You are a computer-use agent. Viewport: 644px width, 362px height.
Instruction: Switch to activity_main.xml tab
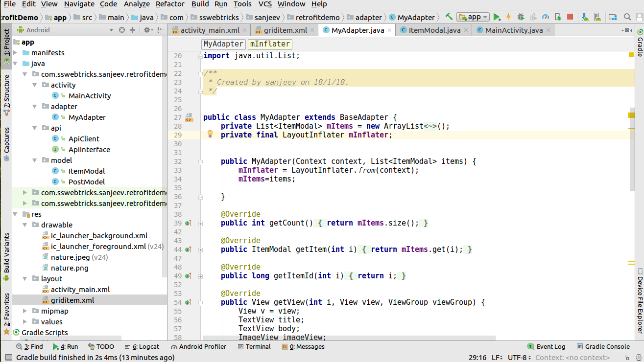[x=210, y=30]
